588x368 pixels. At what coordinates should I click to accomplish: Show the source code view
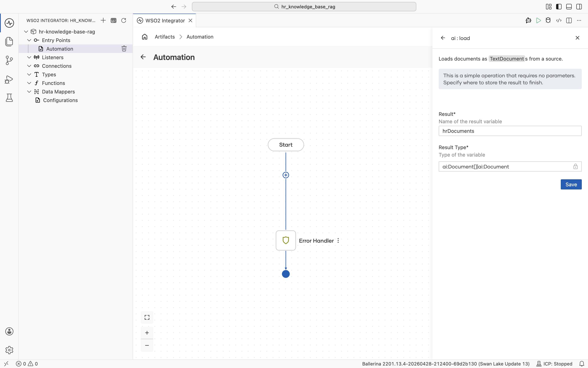559,20
